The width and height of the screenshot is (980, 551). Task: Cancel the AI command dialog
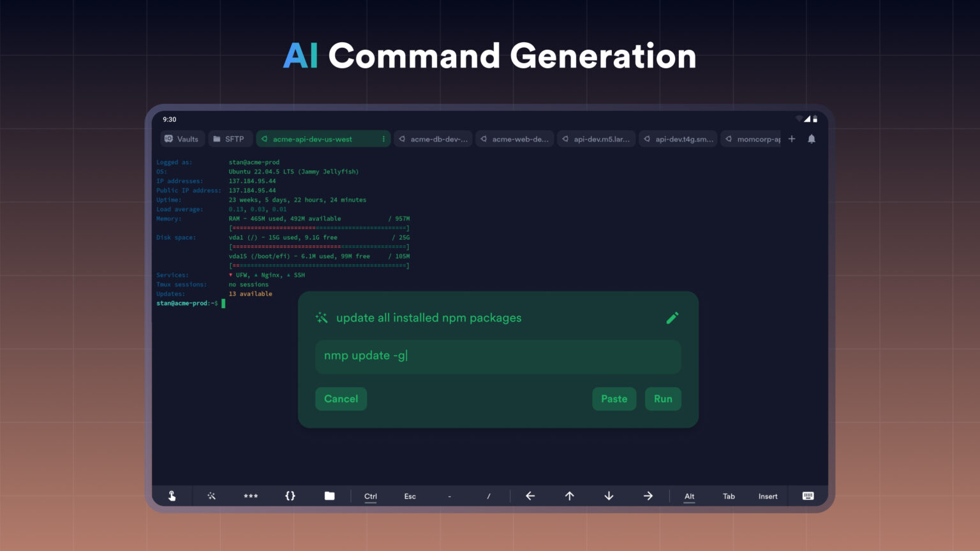(x=341, y=399)
